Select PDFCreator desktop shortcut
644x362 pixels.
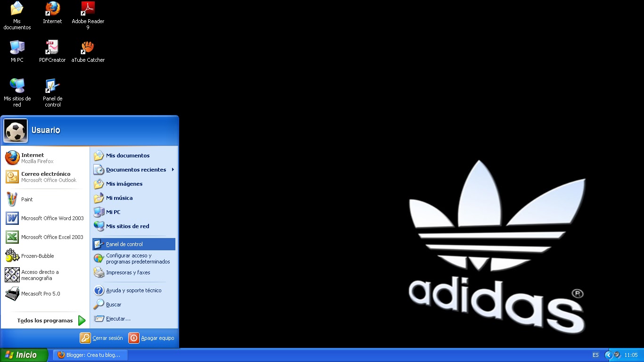pyautogui.click(x=52, y=51)
